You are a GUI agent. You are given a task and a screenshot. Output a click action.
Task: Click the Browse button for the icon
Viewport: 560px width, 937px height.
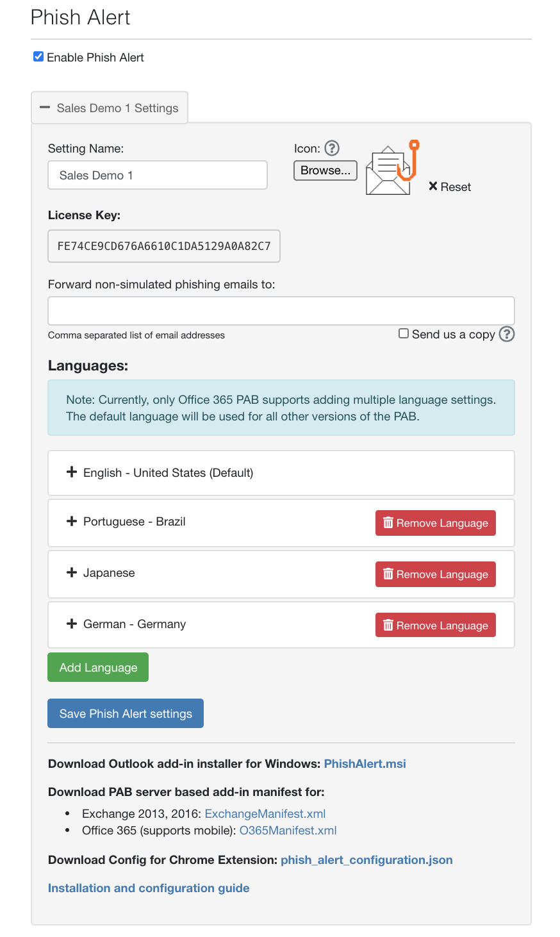[x=325, y=170]
